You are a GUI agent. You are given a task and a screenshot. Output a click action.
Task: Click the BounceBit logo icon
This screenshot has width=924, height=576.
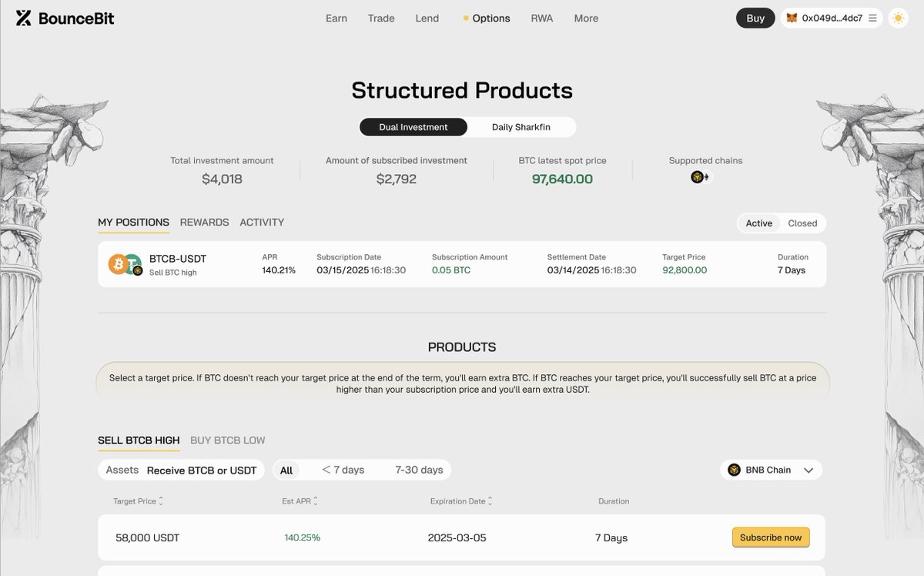24,18
